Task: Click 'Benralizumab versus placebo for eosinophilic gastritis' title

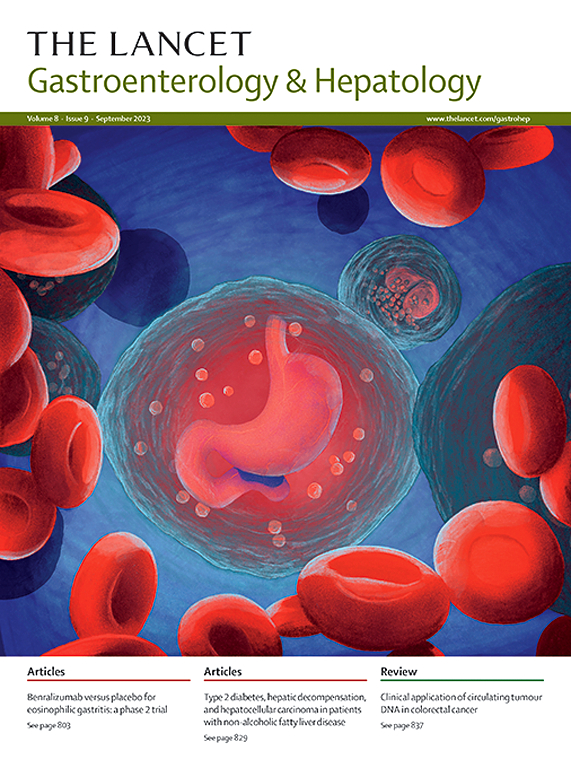Action: click(97, 703)
